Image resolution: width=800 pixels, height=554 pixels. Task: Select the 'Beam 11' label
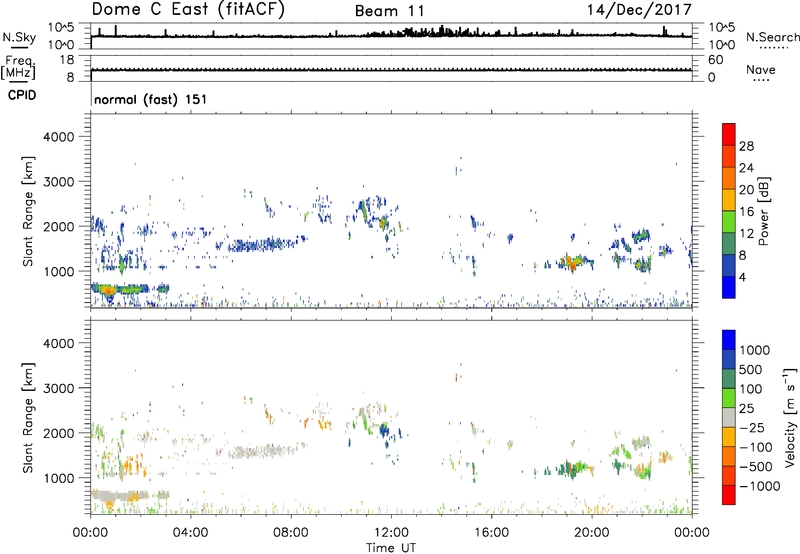[389, 11]
